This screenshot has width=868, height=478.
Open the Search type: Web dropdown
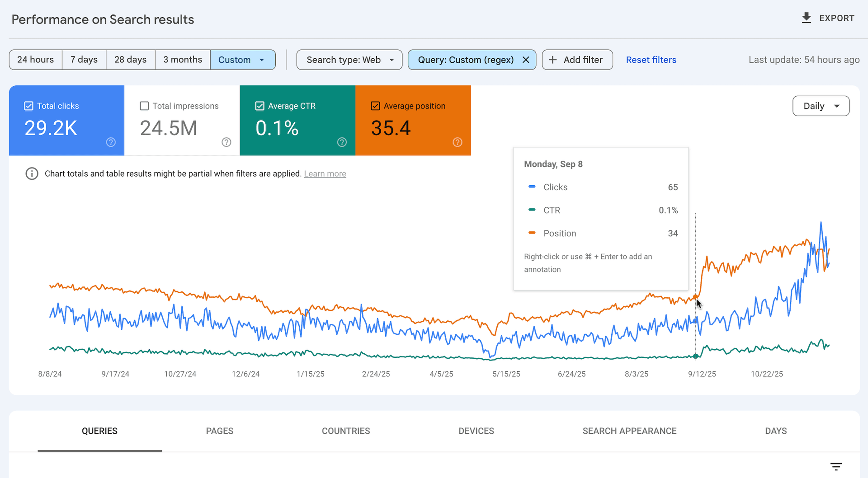point(349,60)
